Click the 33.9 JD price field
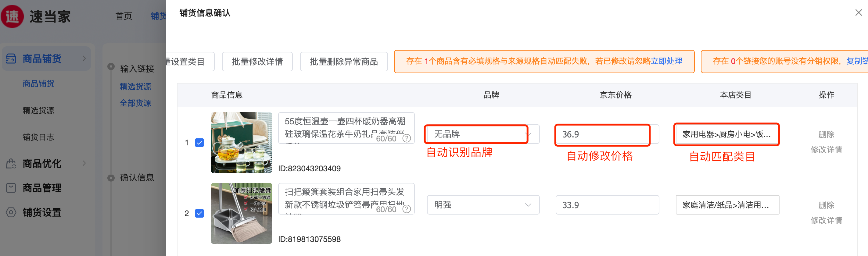 [x=607, y=205]
